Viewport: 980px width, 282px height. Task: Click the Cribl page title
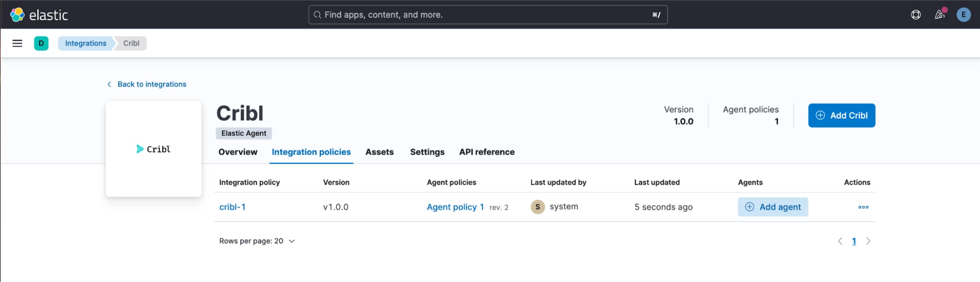pyautogui.click(x=240, y=113)
